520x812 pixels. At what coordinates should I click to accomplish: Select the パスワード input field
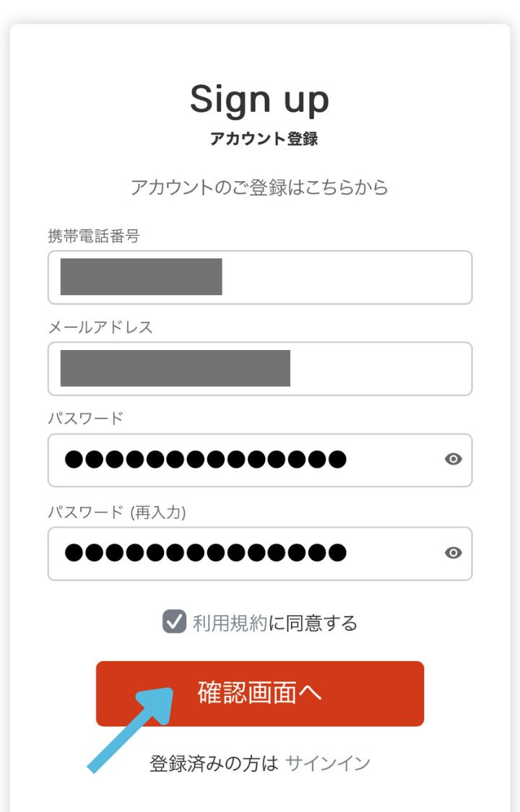point(246,460)
